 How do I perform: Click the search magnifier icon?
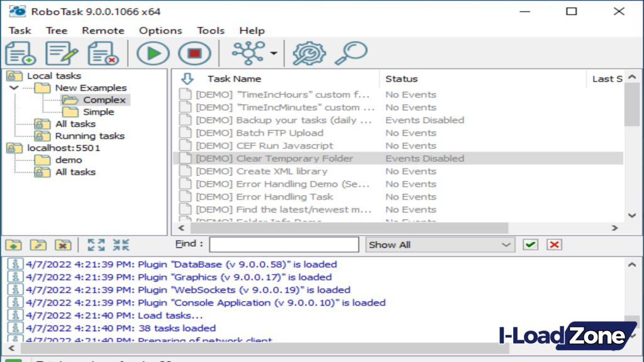[x=351, y=53]
